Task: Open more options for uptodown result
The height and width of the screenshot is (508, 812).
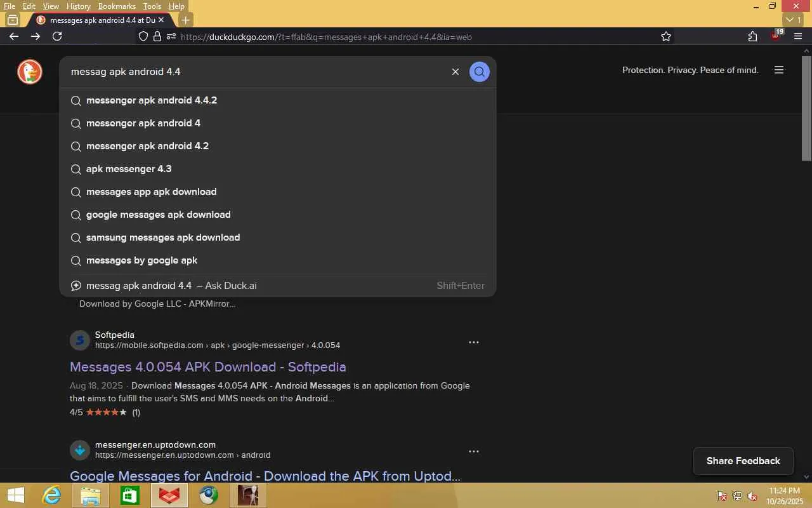Action: 474,451
